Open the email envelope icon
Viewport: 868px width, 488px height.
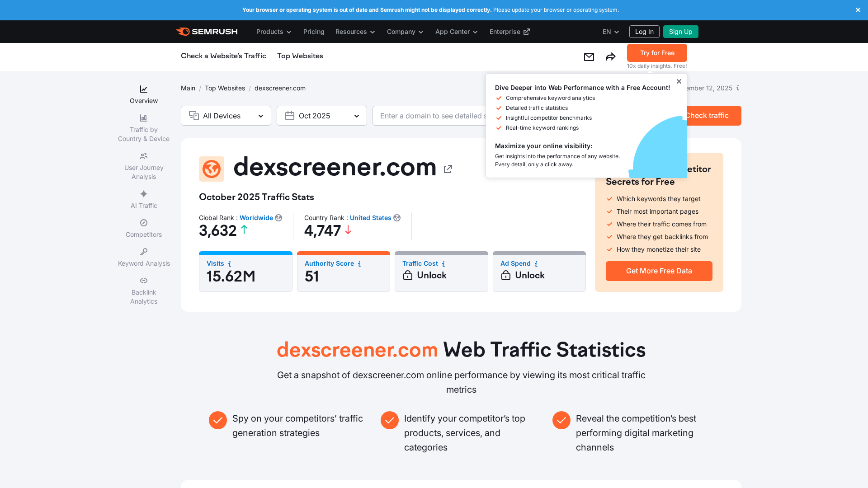coord(589,57)
